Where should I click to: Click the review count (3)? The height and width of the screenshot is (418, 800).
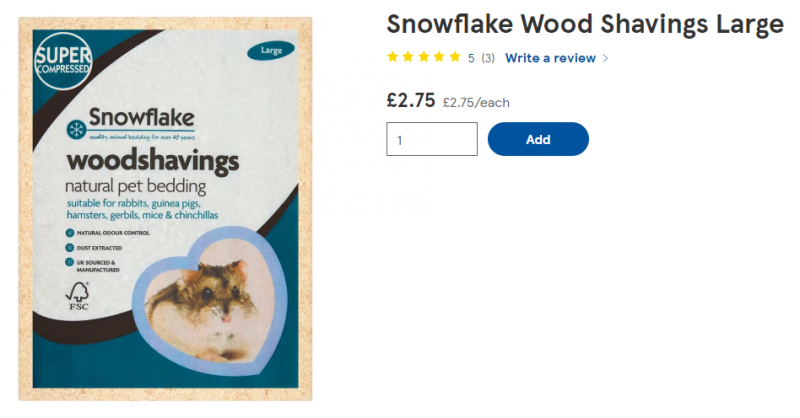tap(488, 58)
